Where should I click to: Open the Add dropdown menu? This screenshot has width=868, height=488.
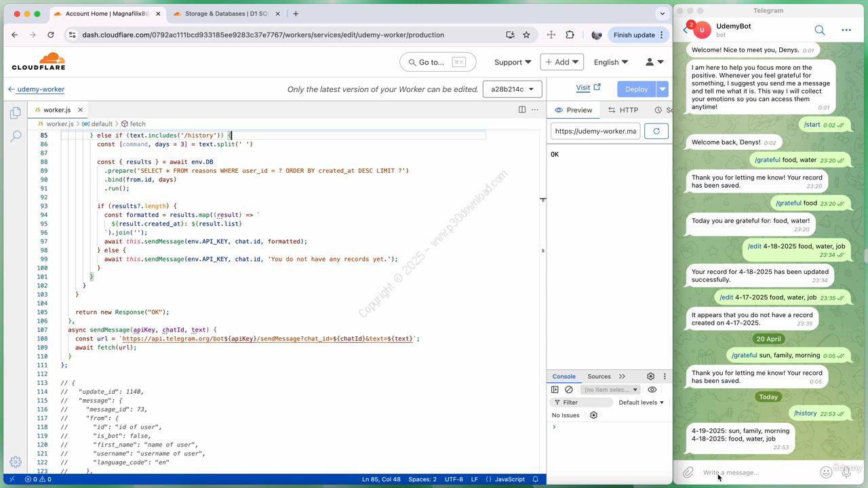click(x=561, y=62)
